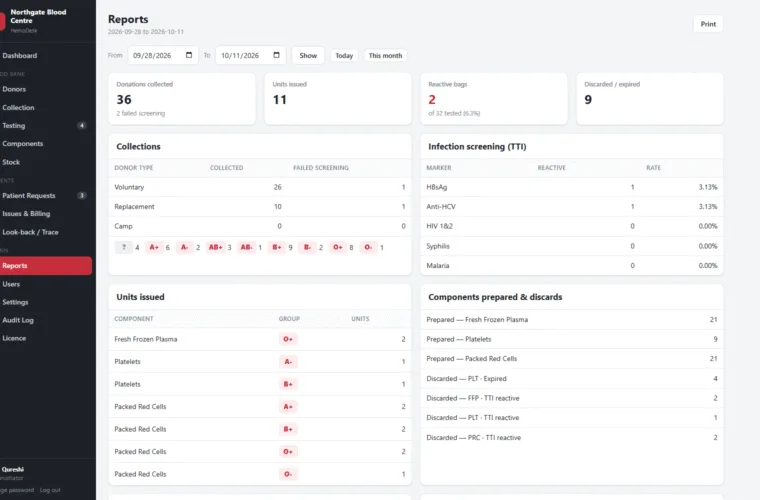Click the To date field 10/11/2026

coord(250,55)
